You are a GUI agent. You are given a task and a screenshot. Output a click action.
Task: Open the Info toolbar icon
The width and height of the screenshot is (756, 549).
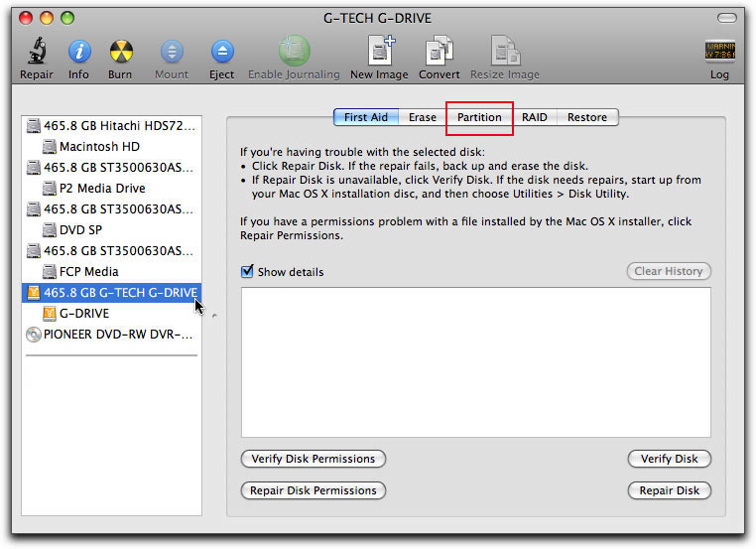[x=79, y=52]
